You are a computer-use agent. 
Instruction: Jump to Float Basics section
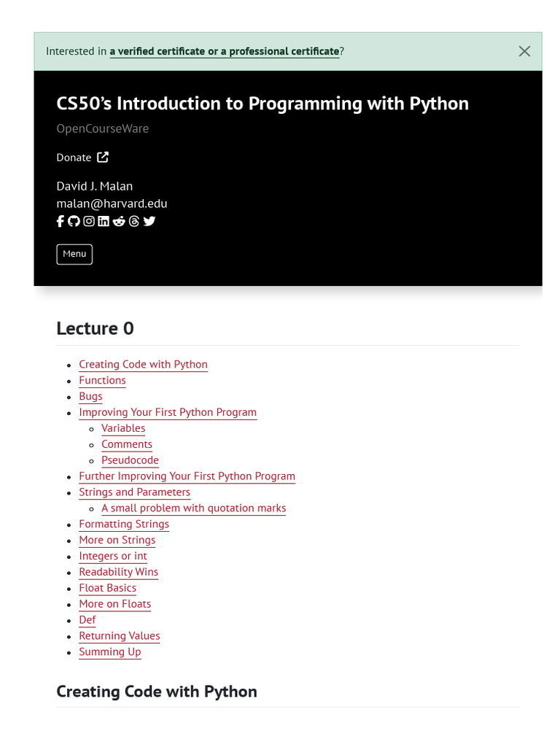coord(108,588)
